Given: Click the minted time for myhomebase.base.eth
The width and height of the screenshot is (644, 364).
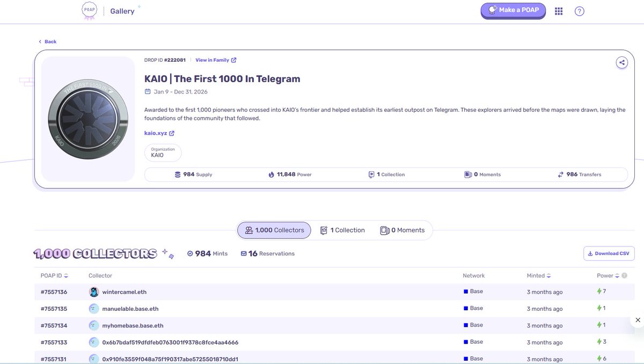Looking at the screenshot, I should [545, 325].
